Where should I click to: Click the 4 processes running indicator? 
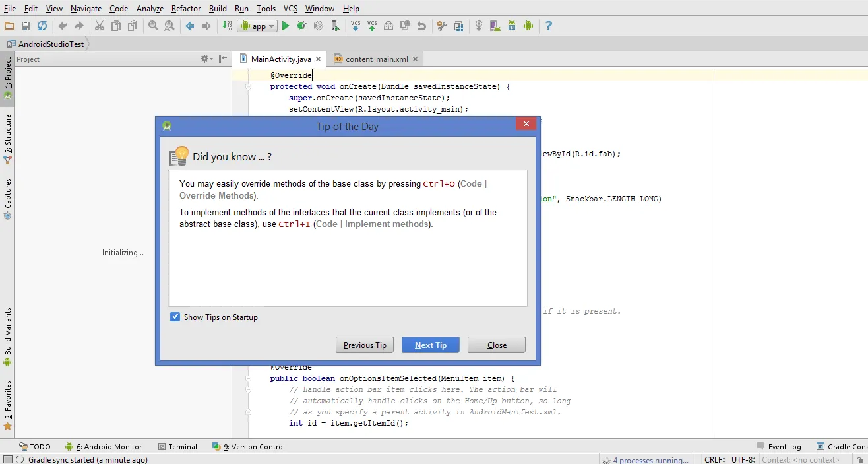coord(650,460)
